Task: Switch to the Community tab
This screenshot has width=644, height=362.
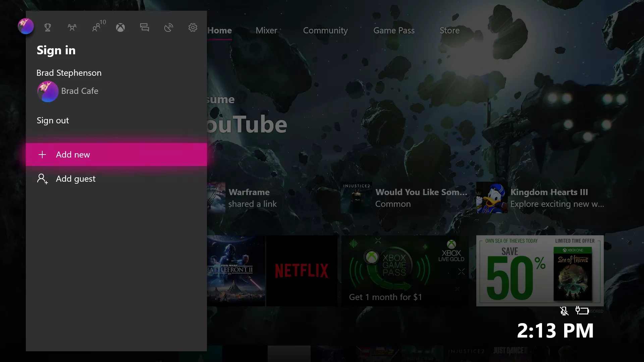Action: (325, 31)
